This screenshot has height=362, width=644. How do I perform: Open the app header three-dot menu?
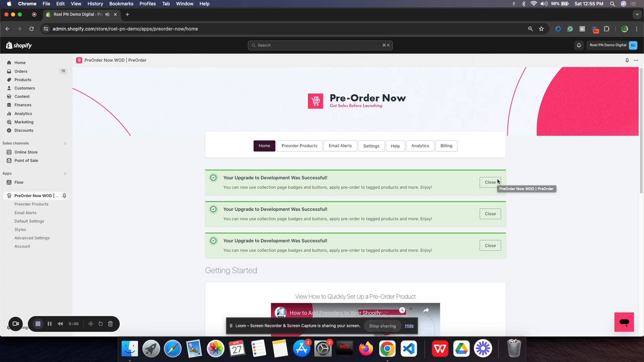(636, 60)
